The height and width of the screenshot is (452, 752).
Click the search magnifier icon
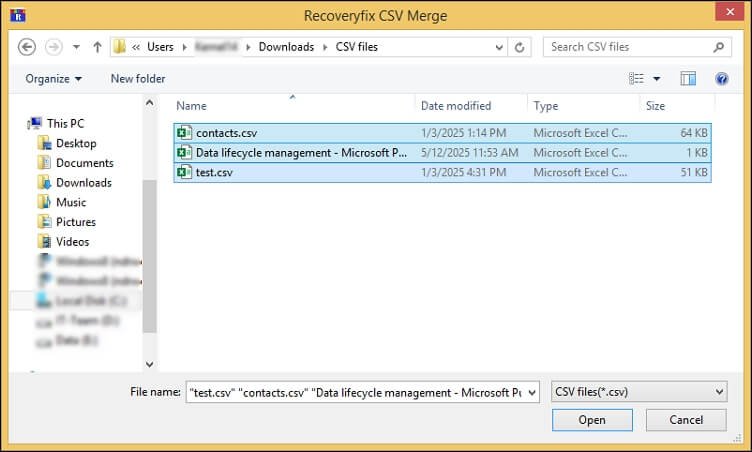pyautogui.click(x=718, y=47)
